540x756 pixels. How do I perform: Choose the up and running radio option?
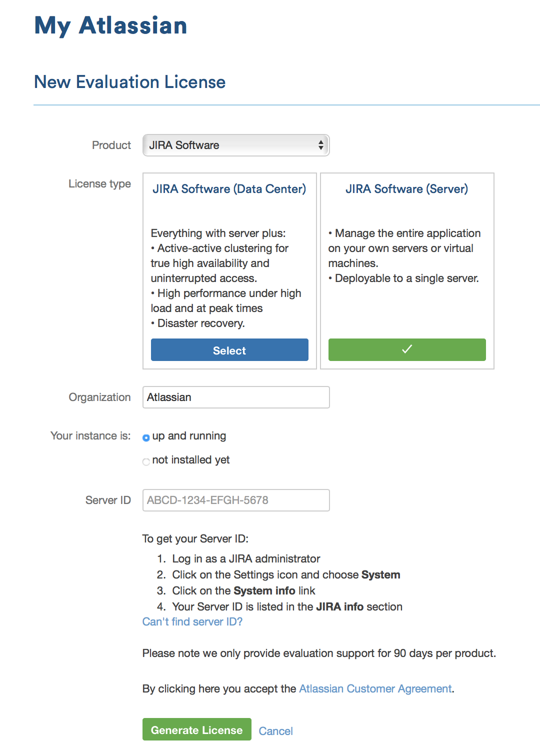[x=146, y=438]
